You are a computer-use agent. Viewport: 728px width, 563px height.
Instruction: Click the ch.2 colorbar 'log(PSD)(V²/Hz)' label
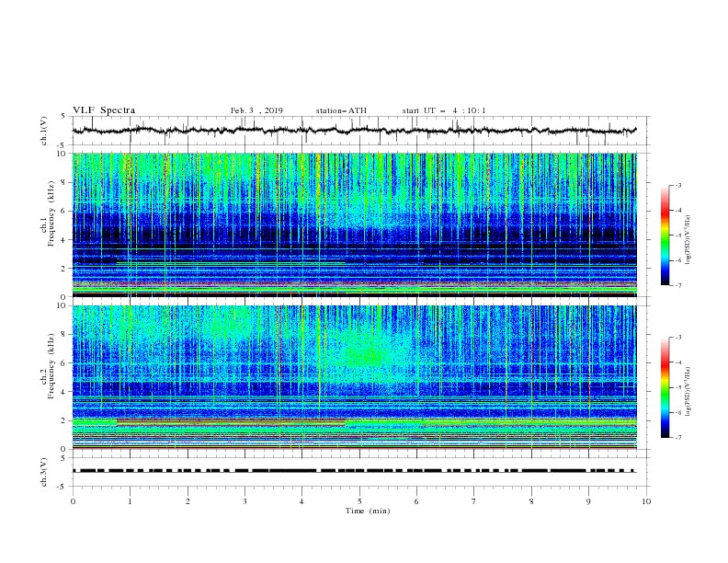pyautogui.click(x=688, y=392)
